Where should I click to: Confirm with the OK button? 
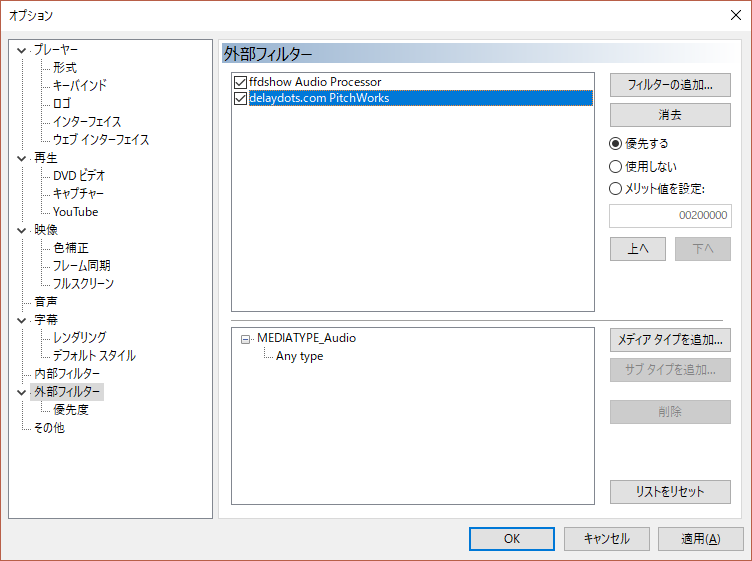(x=512, y=539)
